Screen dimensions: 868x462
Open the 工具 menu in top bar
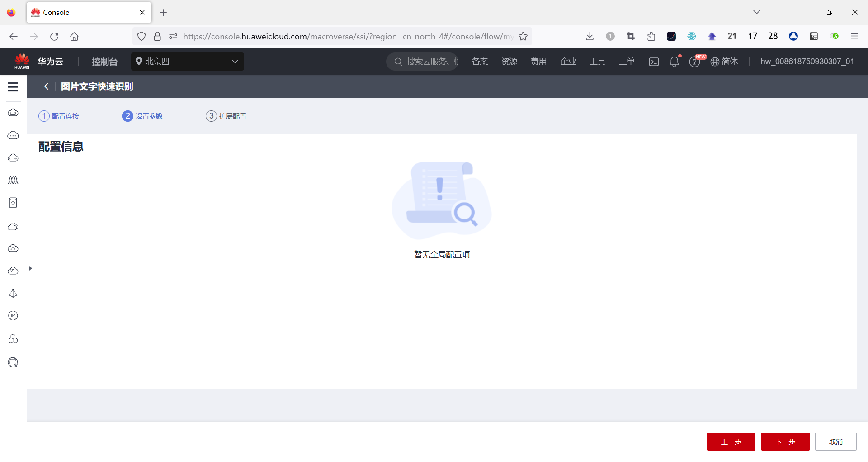tap(597, 62)
